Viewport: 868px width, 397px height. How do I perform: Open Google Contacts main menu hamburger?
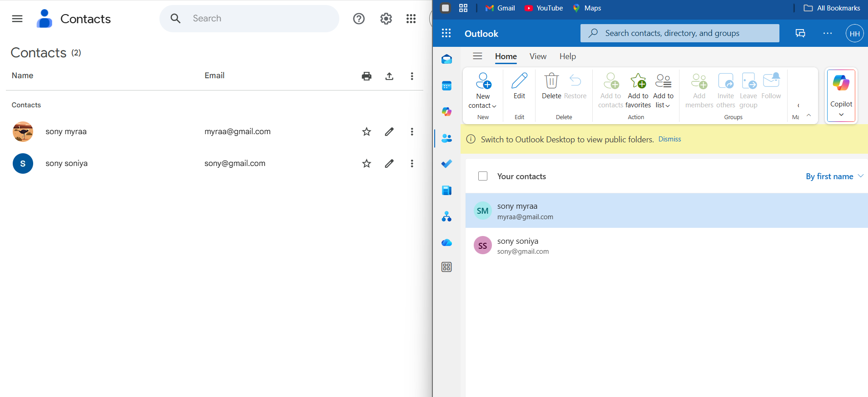tap(17, 19)
